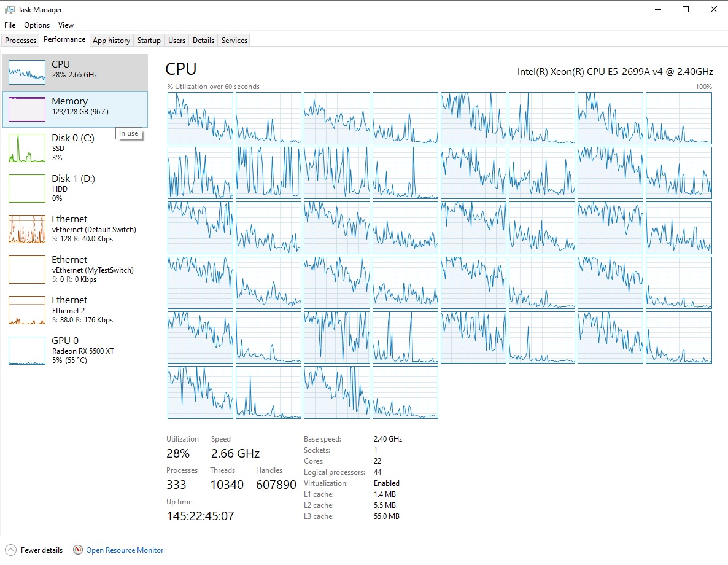Open the File menu
This screenshot has width=728, height=565.
[x=10, y=25]
